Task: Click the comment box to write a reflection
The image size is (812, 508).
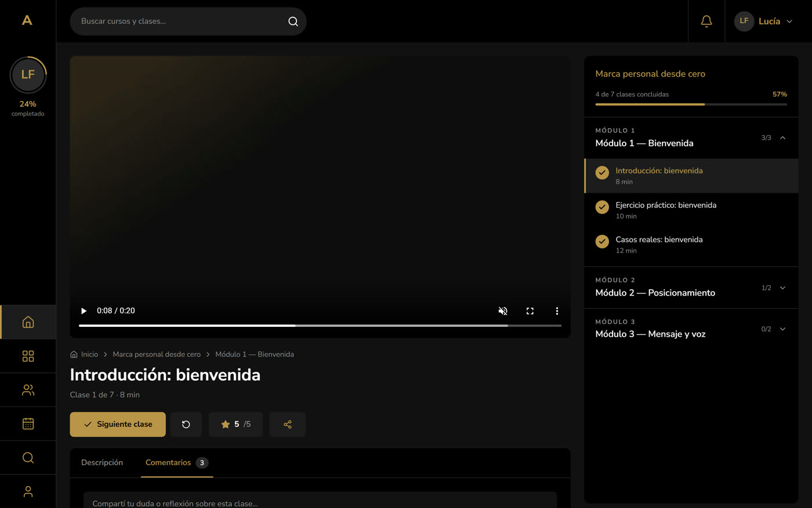Action: click(x=320, y=500)
